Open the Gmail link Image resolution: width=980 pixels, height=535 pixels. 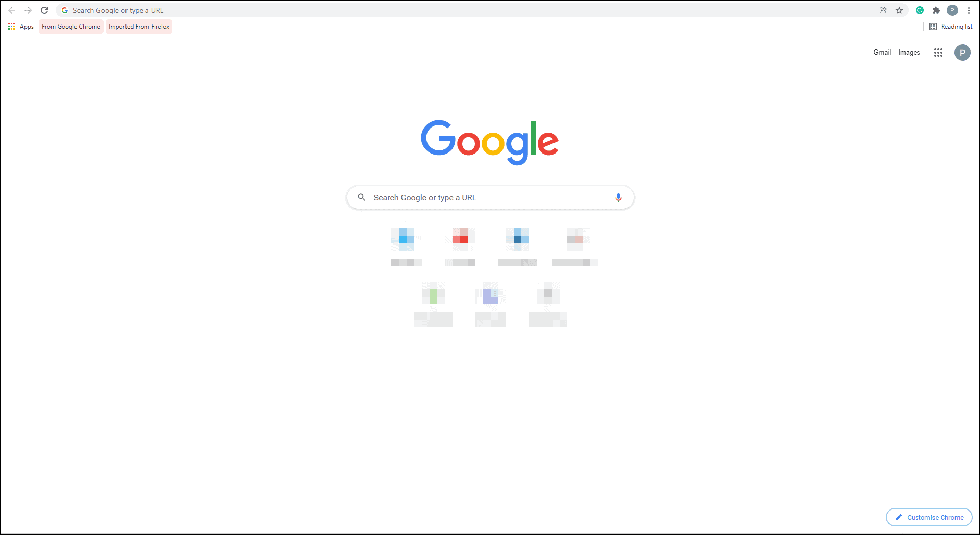(x=882, y=52)
